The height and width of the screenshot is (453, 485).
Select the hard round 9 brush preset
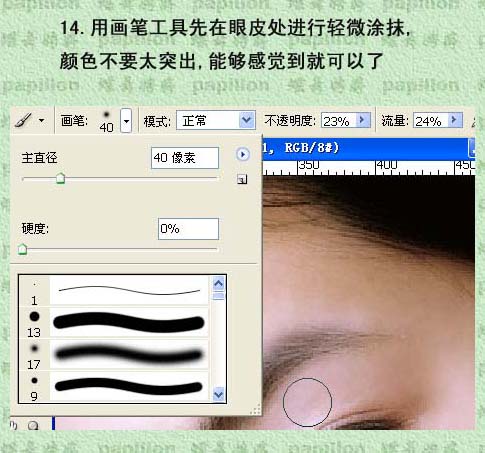[x=114, y=387]
